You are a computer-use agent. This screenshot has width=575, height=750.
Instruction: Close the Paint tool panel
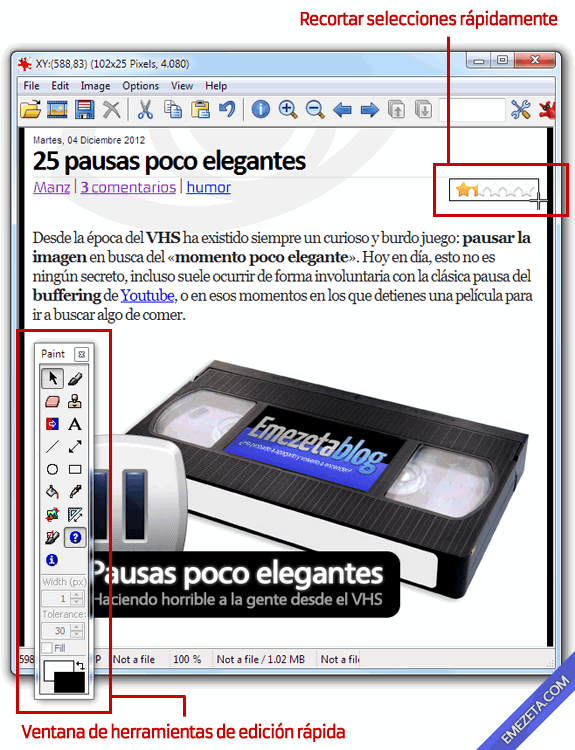point(81,354)
